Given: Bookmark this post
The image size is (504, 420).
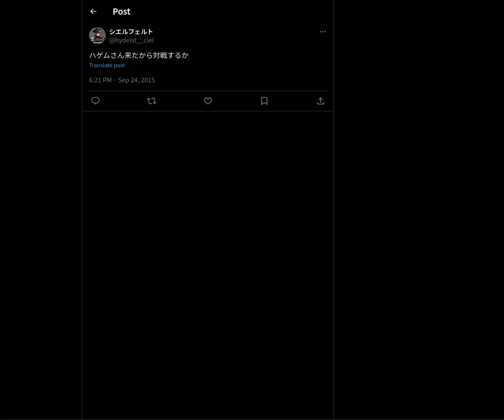Looking at the screenshot, I should click(x=264, y=101).
